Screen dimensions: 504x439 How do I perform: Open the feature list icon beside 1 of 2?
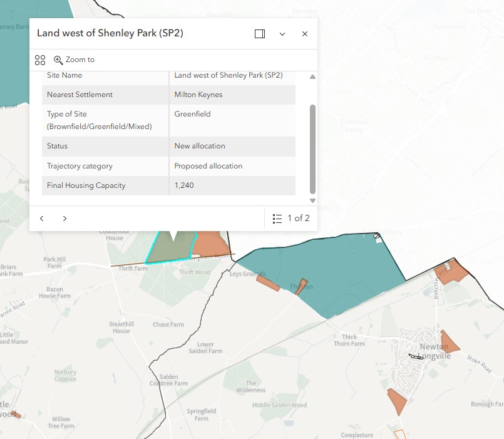click(277, 219)
